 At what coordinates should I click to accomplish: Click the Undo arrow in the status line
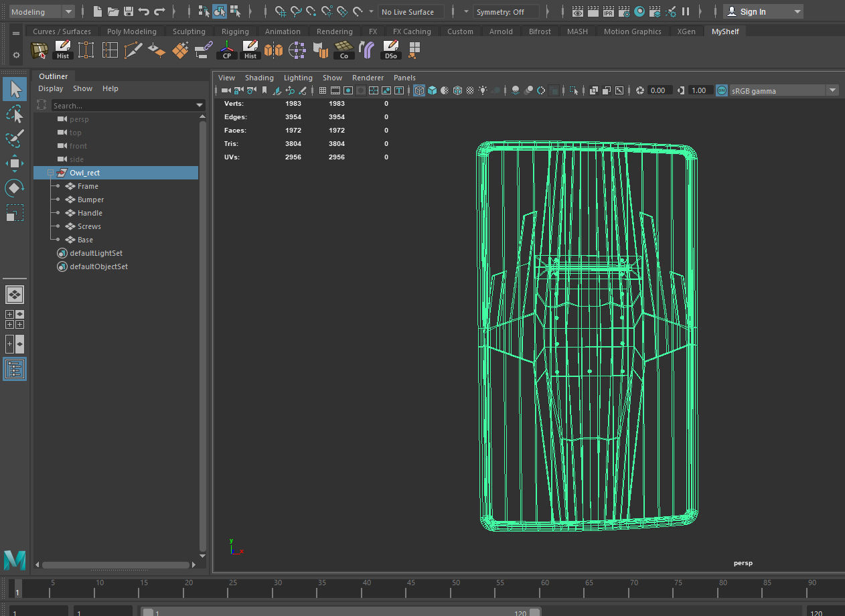[x=144, y=11]
